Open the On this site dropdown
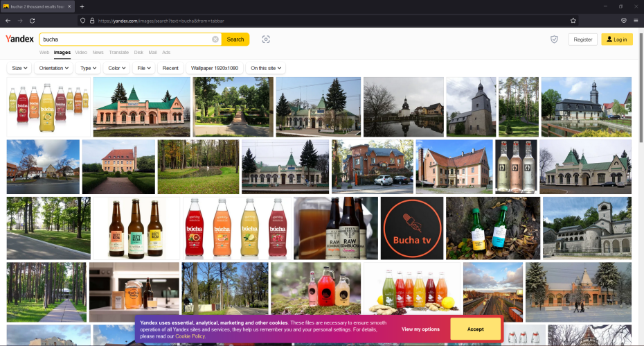644x346 pixels. click(266, 68)
